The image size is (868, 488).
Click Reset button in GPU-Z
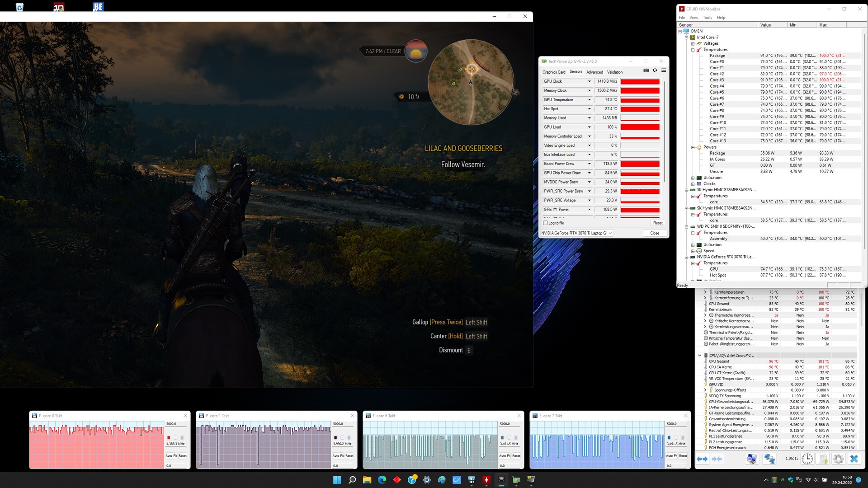(x=658, y=223)
